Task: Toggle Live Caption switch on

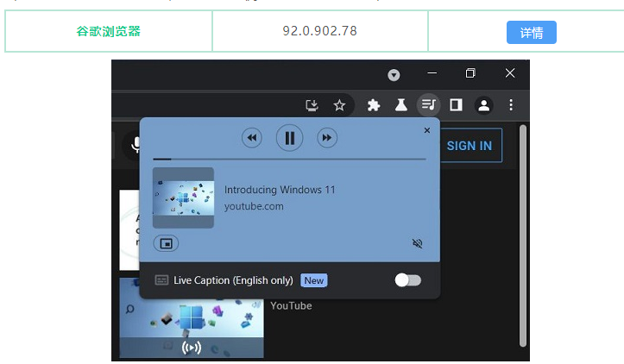Action: (x=407, y=280)
